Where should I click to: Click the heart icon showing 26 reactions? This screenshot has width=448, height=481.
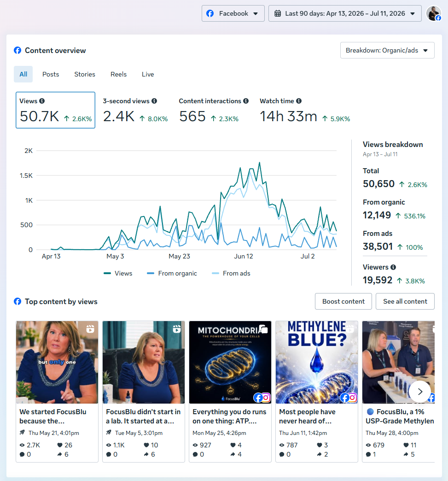click(60, 445)
